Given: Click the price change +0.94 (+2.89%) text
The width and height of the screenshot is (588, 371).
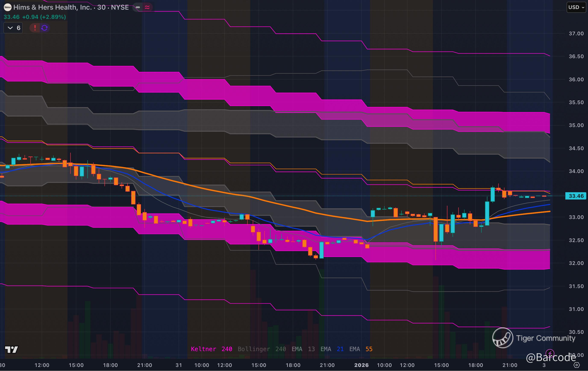Looking at the screenshot, I should tap(44, 17).
